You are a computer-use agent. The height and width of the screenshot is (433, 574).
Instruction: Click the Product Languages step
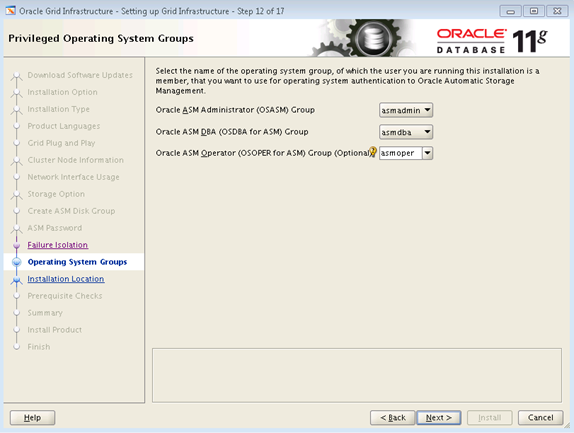(64, 126)
